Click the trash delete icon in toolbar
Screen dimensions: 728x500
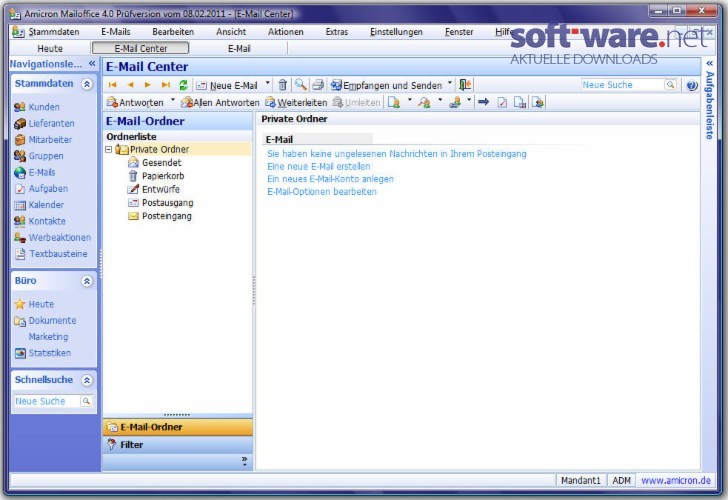point(282,85)
